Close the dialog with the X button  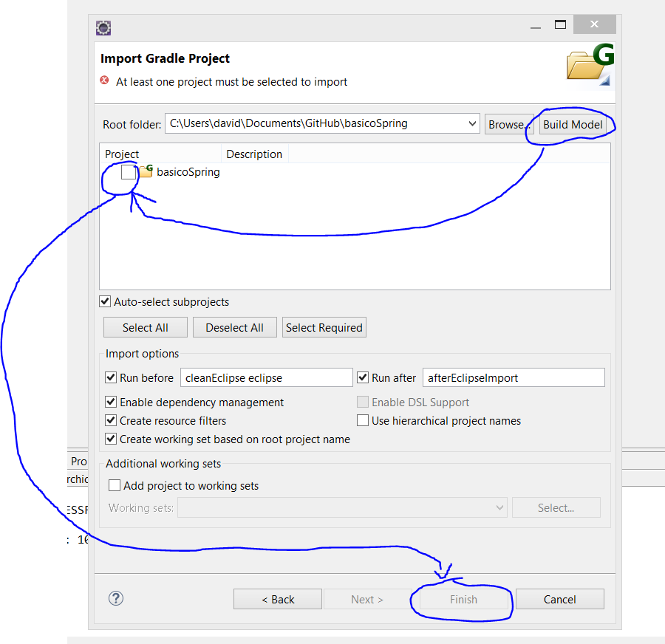(594, 24)
